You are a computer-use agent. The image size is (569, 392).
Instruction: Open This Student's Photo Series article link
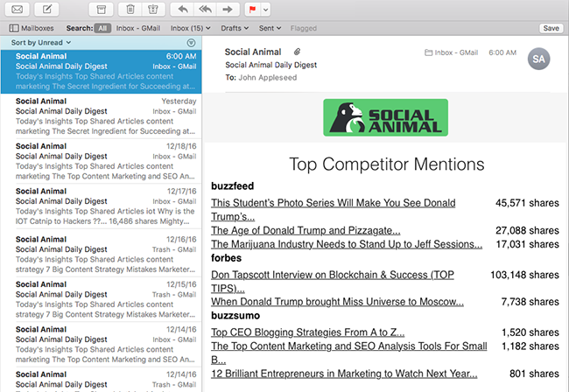coord(334,210)
